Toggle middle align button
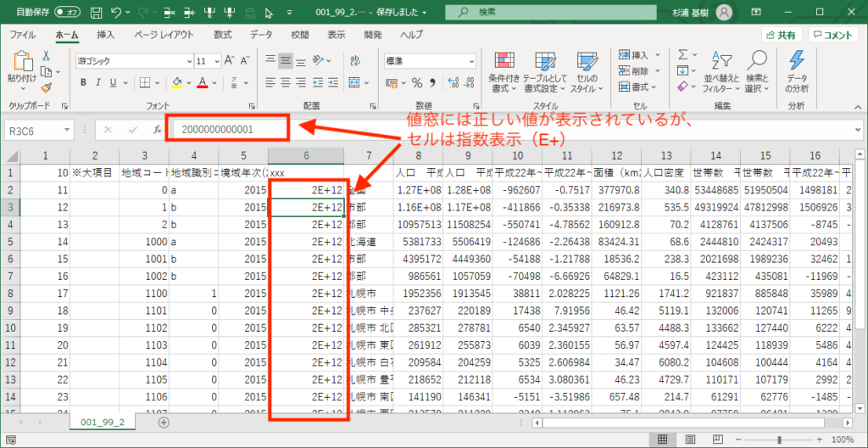This screenshot has height=448, width=868. coord(285,60)
